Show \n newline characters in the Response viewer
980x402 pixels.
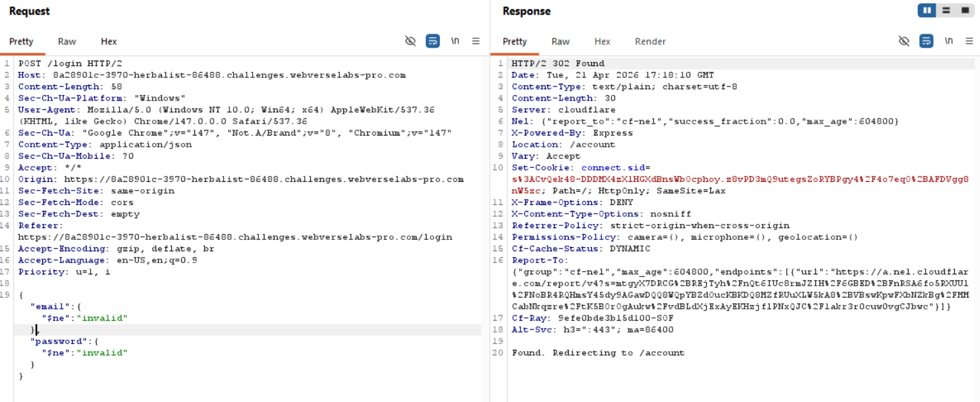click(949, 41)
